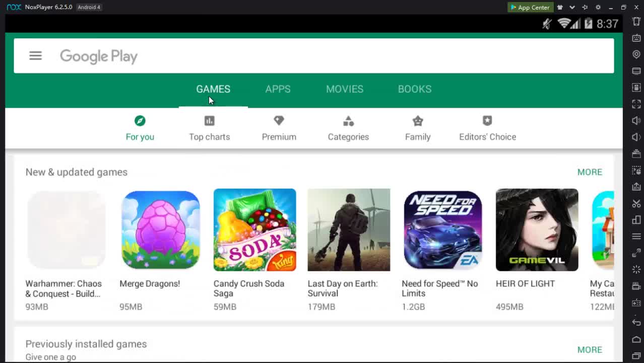The height and width of the screenshot is (363, 644).
Task: Click the Android home button in sidebar
Action: point(636,339)
